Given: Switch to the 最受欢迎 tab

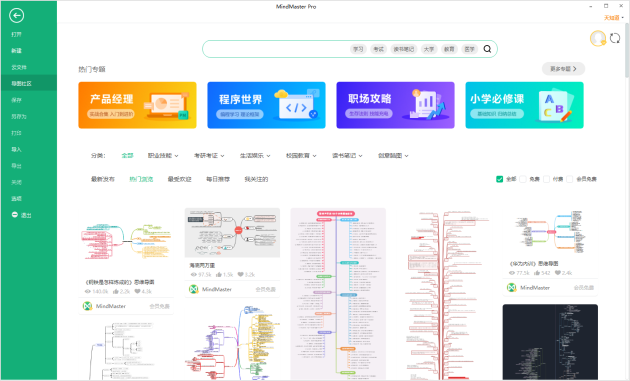Looking at the screenshot, I should 180,179.
